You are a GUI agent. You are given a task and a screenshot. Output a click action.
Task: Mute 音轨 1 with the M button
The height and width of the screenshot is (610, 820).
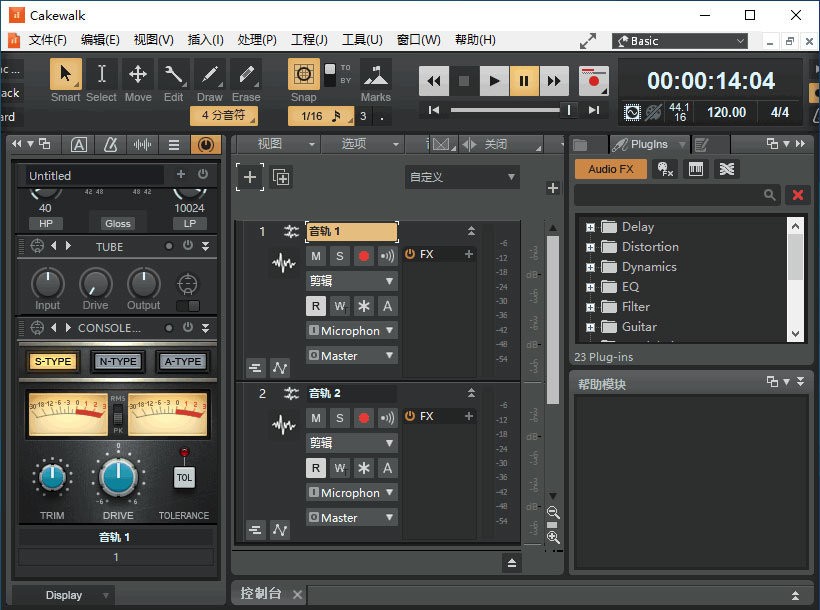coord(316,254)
